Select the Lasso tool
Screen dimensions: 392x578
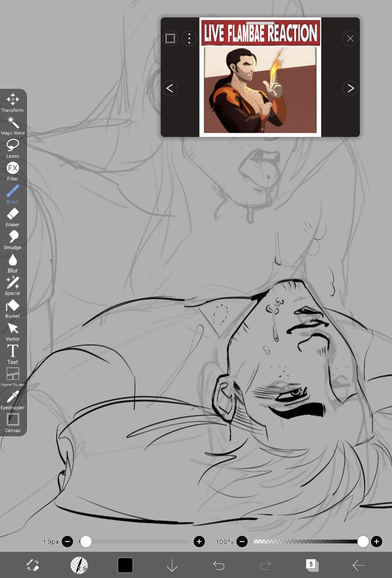13,148
